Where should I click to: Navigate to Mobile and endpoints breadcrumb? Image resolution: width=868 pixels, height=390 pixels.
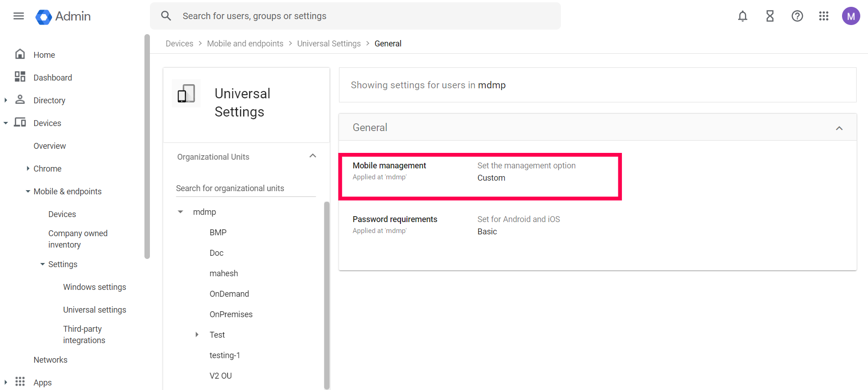coord(245,44)
